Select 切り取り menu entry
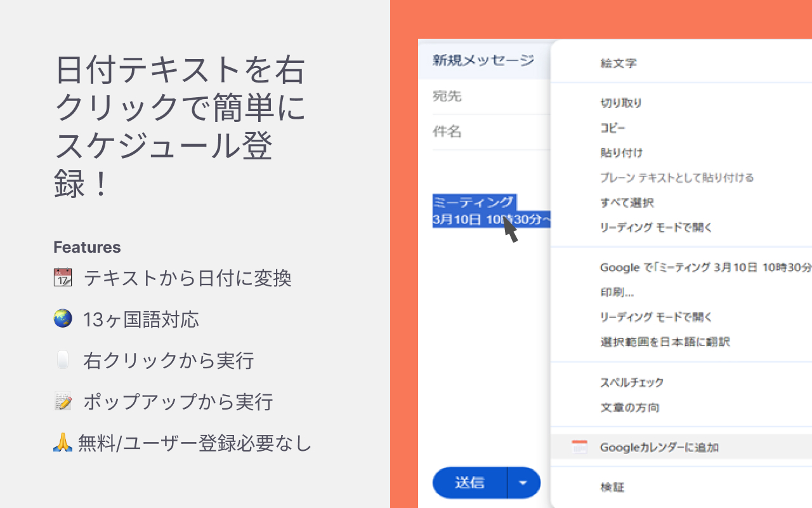Screen dimensions: 812x508 (620, 103)
